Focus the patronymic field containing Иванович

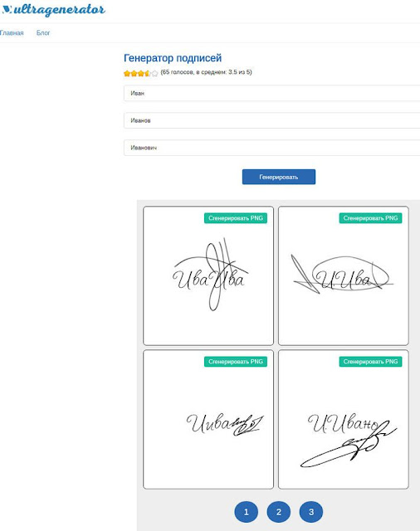(x=271, y=148)
